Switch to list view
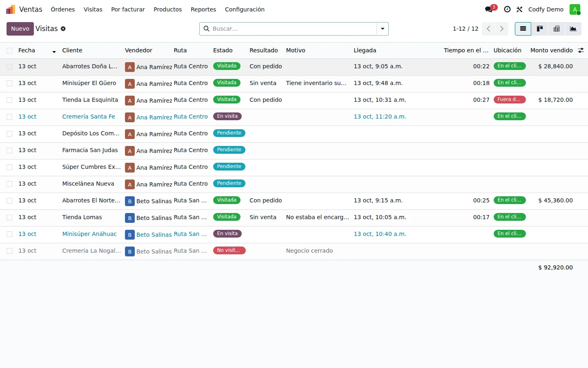This screenshot has height=368, width=588. click(x=523, y=29)
